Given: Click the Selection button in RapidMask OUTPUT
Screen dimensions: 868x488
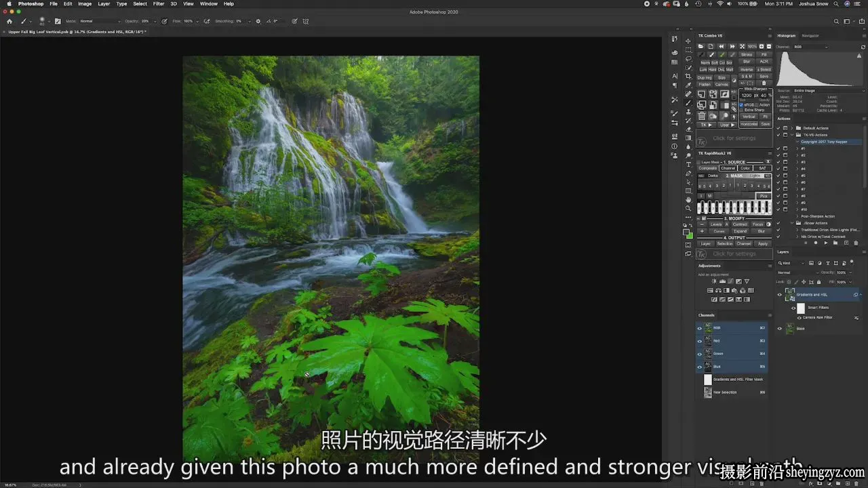Looking at the screenshot, I should [x=725, y=243].
